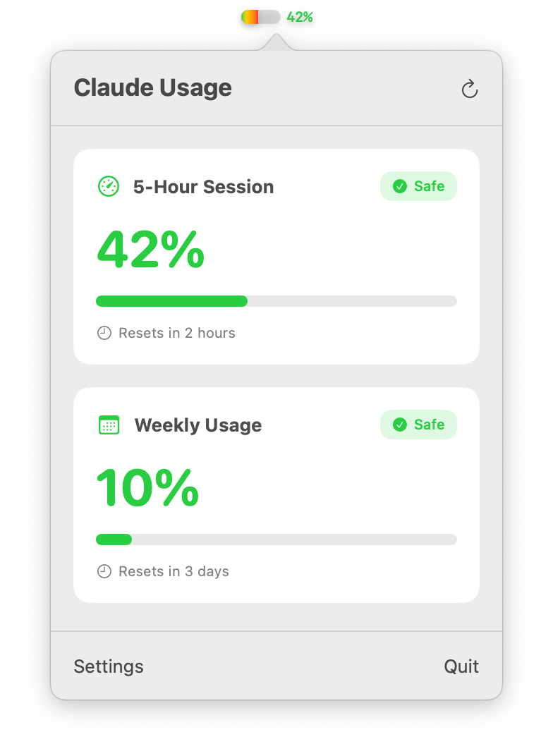This screenshot has width=553, height=756.
Task: Select the Claude Usage title
Action: (153, 87)
